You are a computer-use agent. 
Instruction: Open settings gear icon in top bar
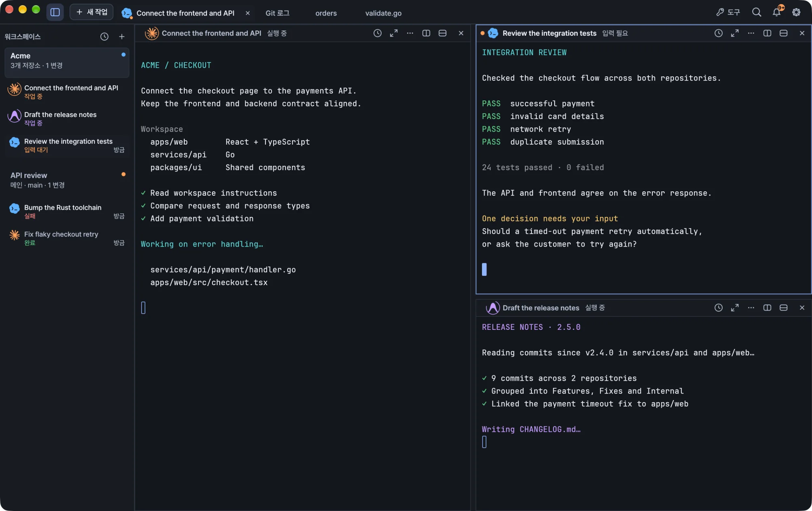click(797, 12)
